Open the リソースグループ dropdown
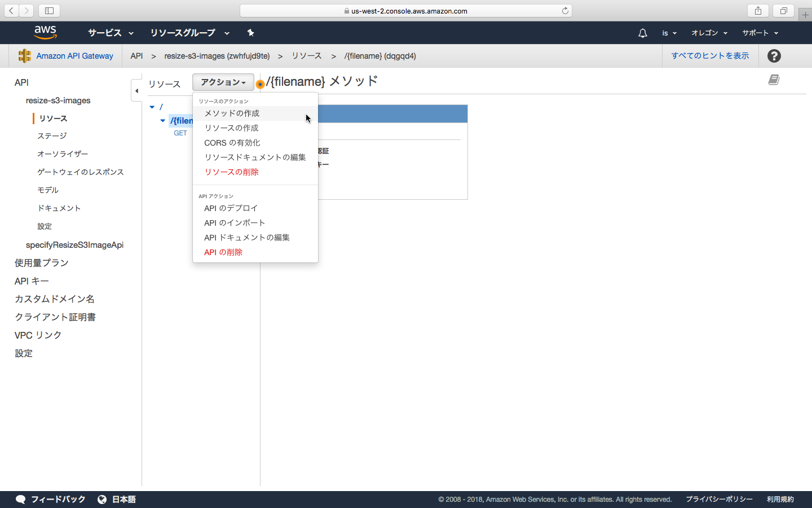Viewport: 812px width, 508px height. click(189, 33)
